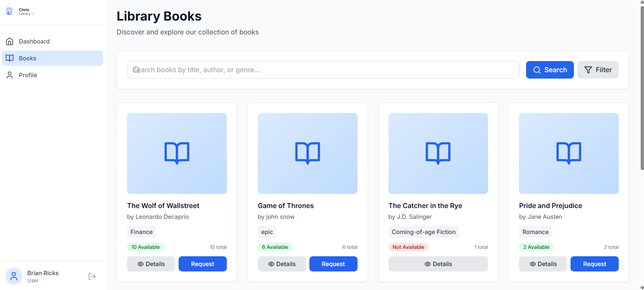Click the Finance genre tag
Image resolution: width=644 pixels, height=290 pixels.
point(142,232)
